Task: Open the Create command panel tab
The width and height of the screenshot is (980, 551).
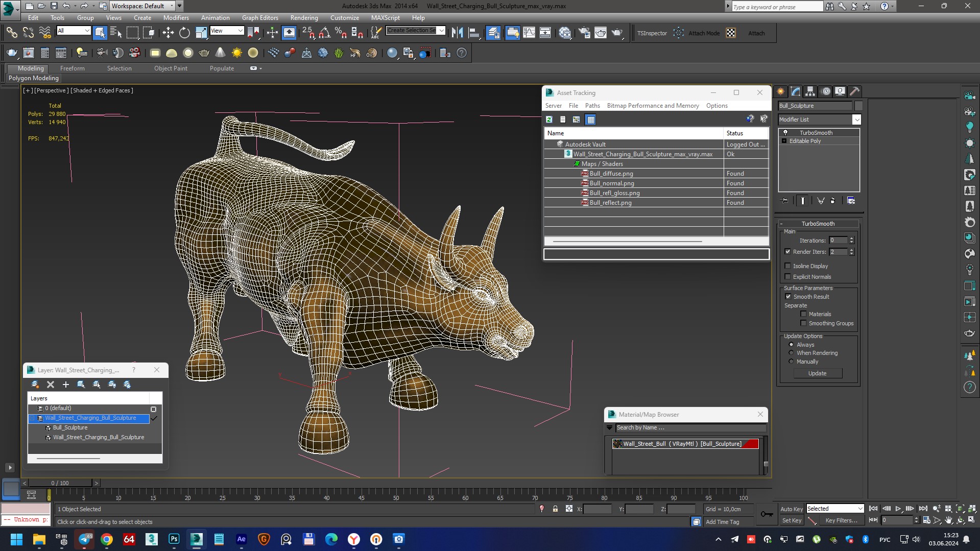Action: (781, 91)
